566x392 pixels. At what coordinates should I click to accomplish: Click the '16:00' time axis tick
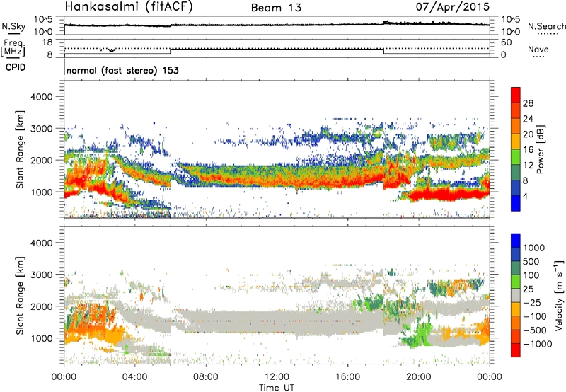click(347, 377)
